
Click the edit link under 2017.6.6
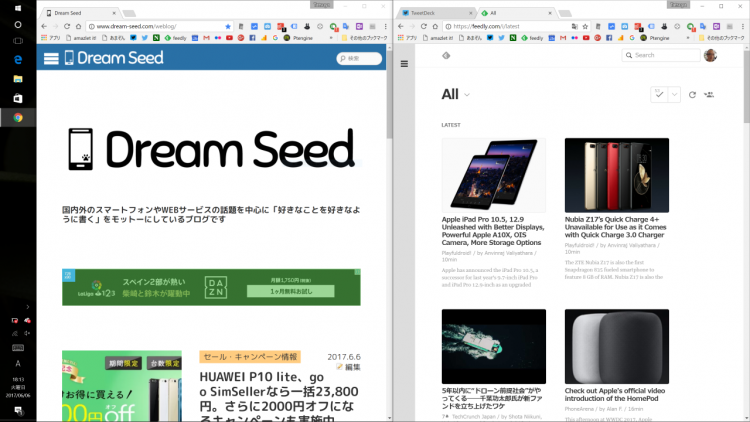[348, 367]
